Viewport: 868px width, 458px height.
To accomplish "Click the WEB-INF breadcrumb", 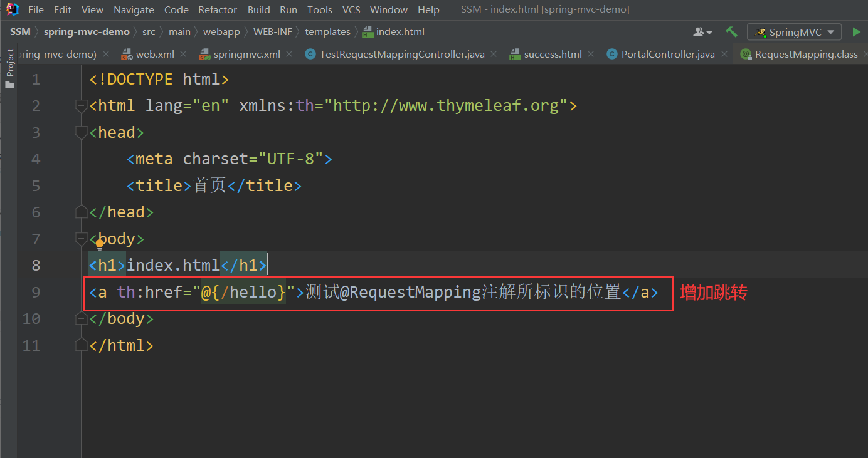I will [x=273, y=32].
